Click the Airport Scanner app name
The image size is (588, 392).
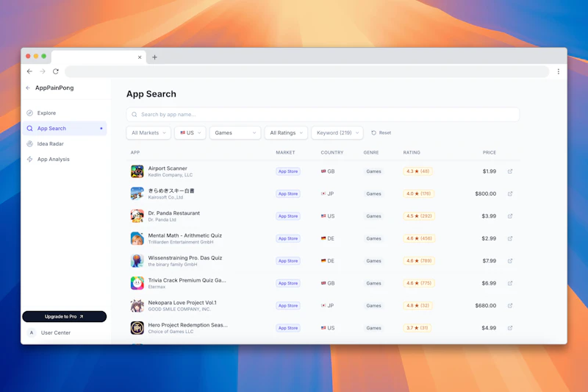tap(168, 168)
